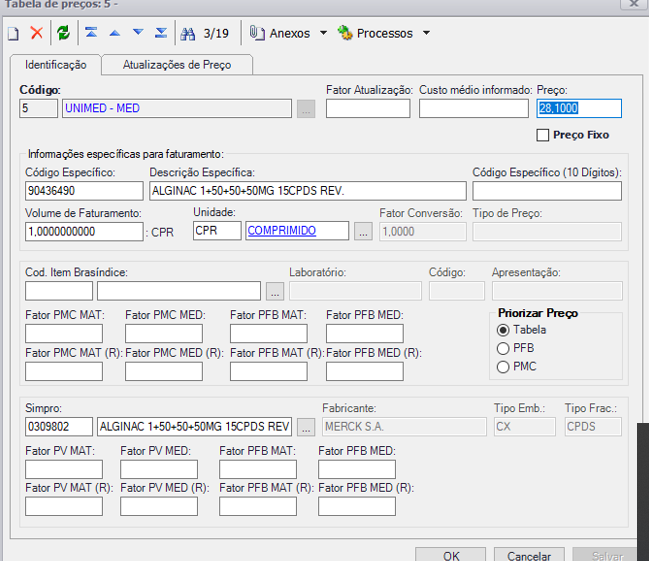649x561 pixels.
Task: Click Brasíndice Fator PMC MAT field
Action: coord(64,333)
